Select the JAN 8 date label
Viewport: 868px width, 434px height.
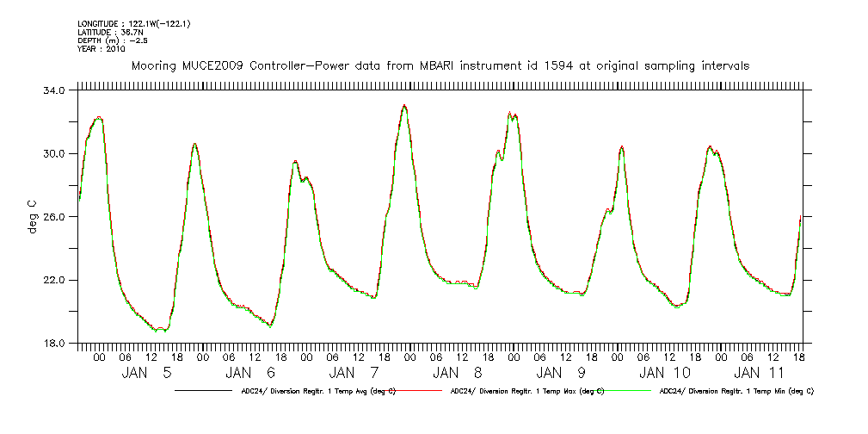(458, 373)
